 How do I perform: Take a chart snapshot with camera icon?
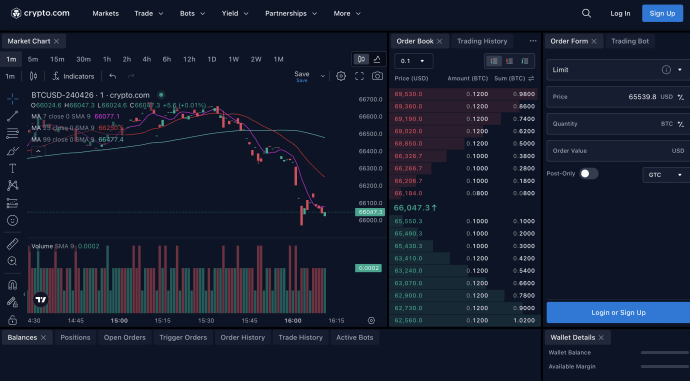(x=377, y=76)
